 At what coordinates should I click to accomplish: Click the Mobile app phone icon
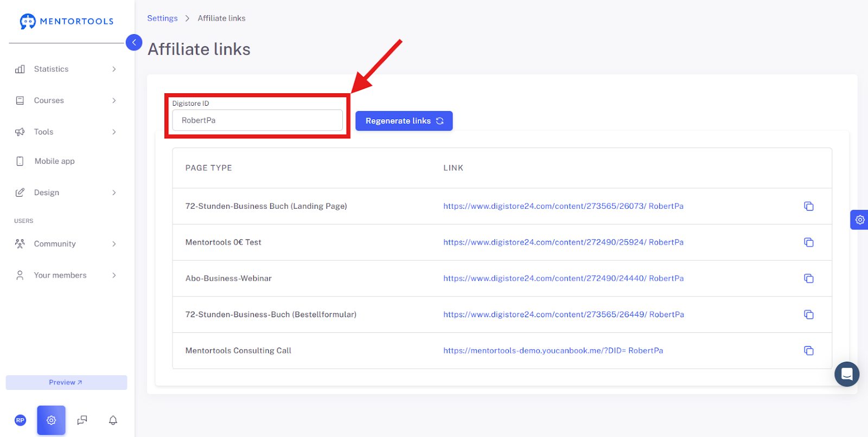tap(20, 161)
